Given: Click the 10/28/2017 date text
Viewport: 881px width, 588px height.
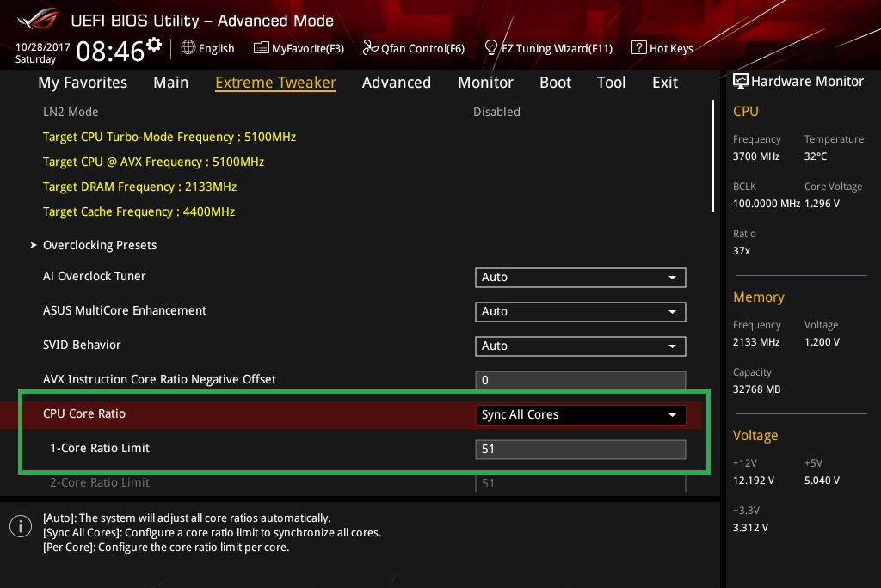Looking at the screenshot, I should (43, 47).
